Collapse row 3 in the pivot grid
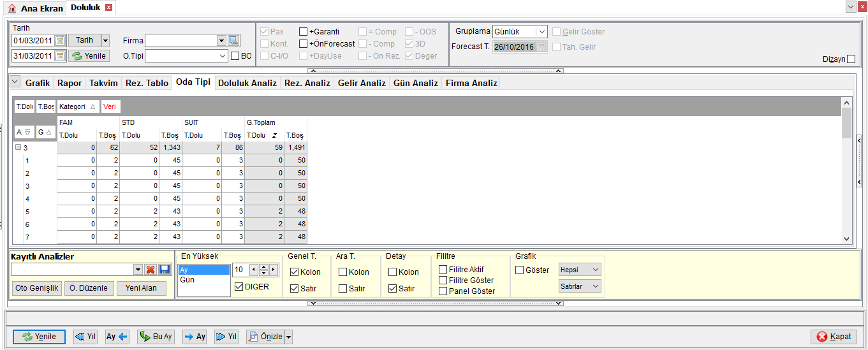The width and height of the screenshot is (868, 350). 18,147
